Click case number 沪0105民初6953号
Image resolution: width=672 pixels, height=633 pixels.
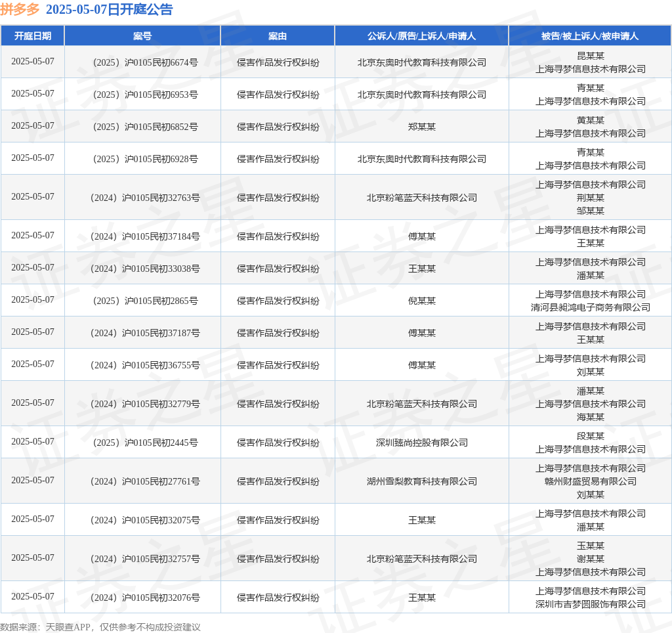145,95
